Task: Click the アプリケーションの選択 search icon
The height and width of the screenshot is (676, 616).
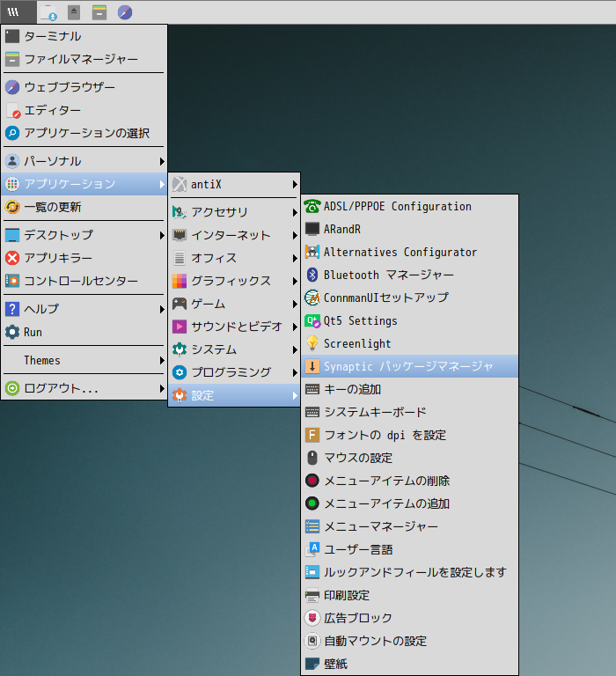Action: coord(12,133)
